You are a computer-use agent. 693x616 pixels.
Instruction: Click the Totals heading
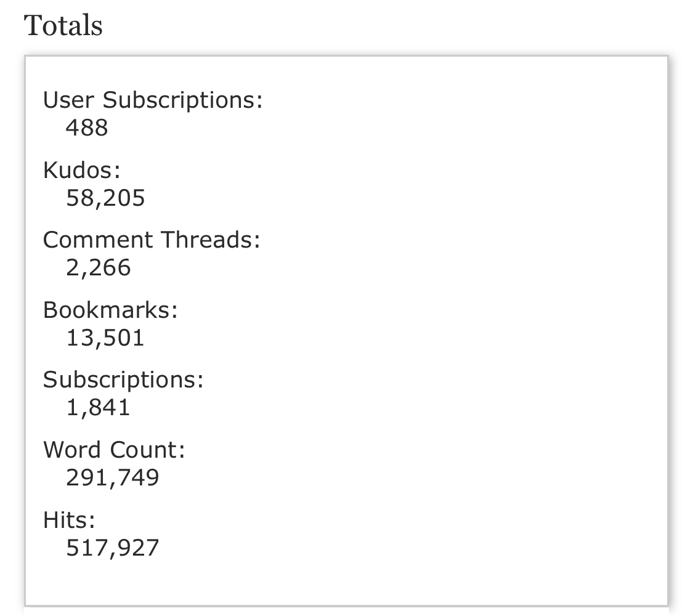click(x=63, y=26)
